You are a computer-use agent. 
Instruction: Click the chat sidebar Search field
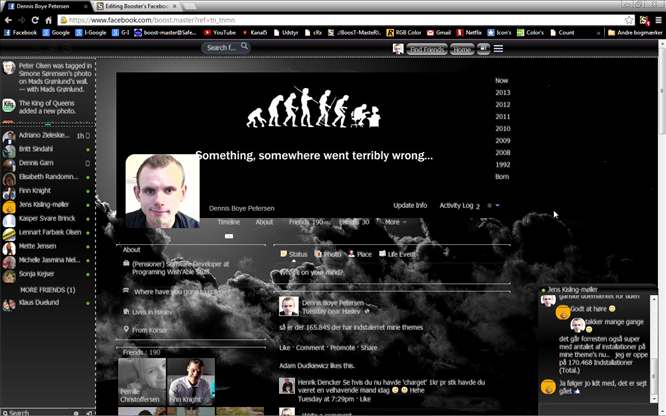pyautogui.click(x=36, y=413)
